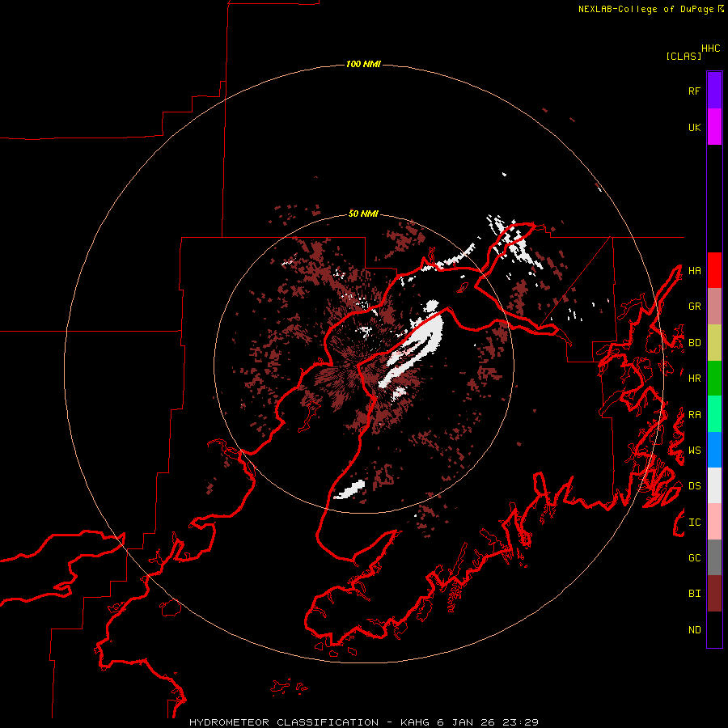
Task: Click the HR legend label
Action: [x=694, y=379]
